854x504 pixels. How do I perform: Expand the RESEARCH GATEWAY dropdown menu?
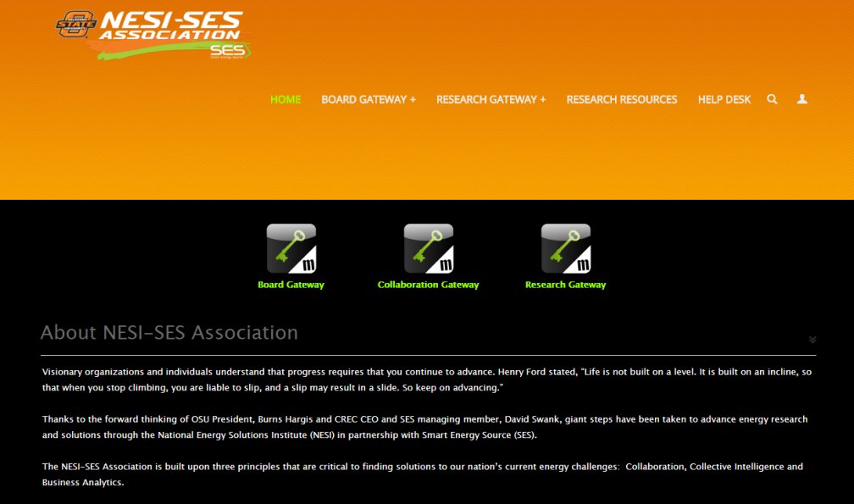pos(491,99)
